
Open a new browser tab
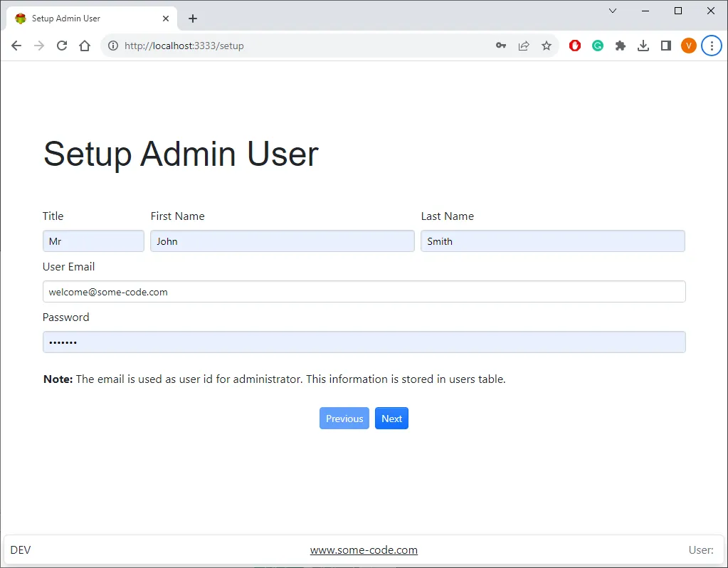[192, 18]
